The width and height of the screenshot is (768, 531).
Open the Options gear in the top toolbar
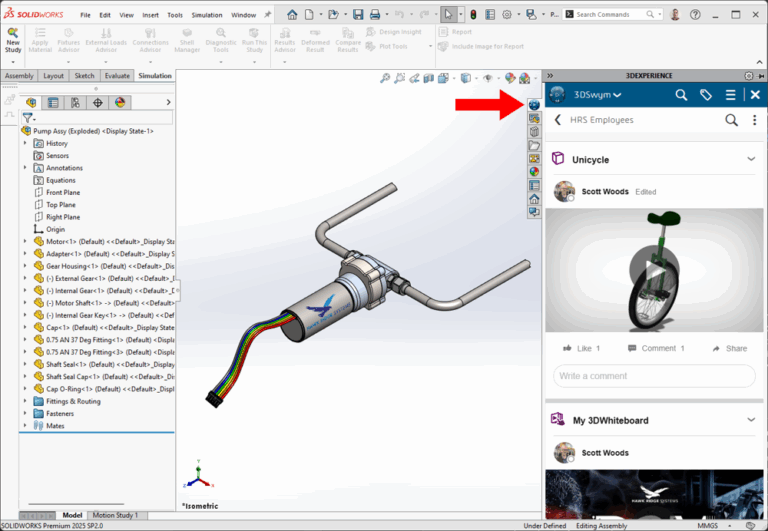[507, 15]
